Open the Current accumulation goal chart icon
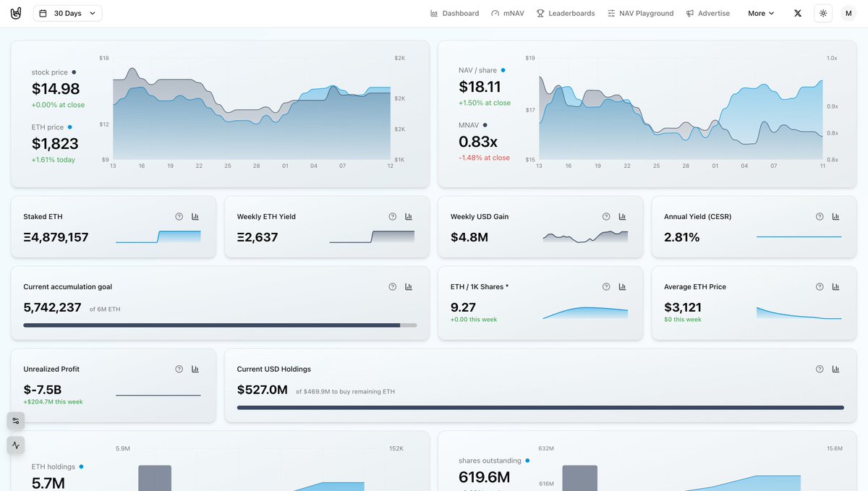This screenshot has height=491, width=868. [x=409, y=286]
